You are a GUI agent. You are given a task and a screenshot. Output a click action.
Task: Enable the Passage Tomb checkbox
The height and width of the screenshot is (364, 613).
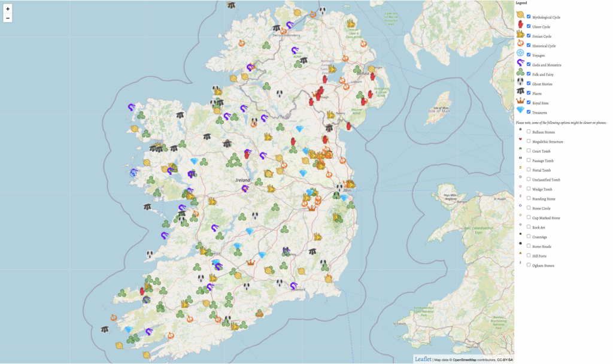(529, 160)
